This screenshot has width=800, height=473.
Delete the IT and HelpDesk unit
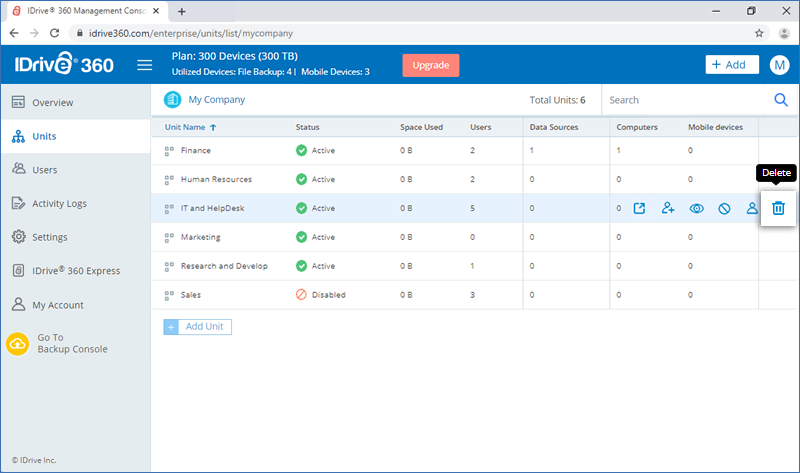pos(778,208)
